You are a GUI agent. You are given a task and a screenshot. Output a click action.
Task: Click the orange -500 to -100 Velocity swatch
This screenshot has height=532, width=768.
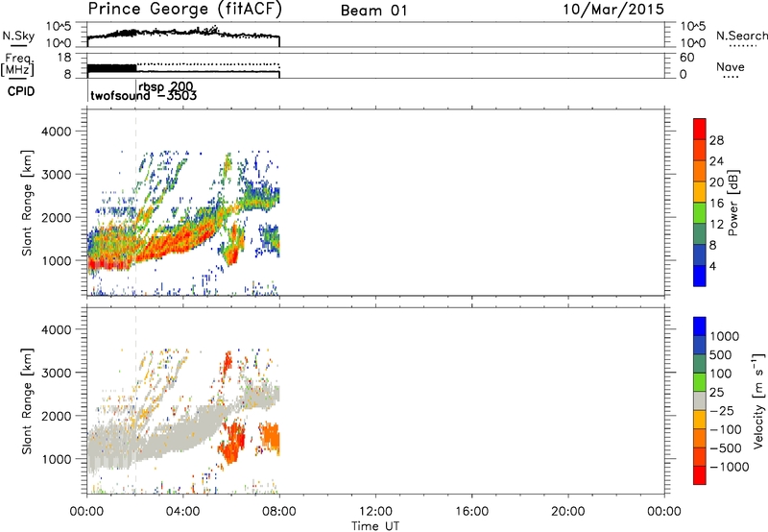(700, 438)
